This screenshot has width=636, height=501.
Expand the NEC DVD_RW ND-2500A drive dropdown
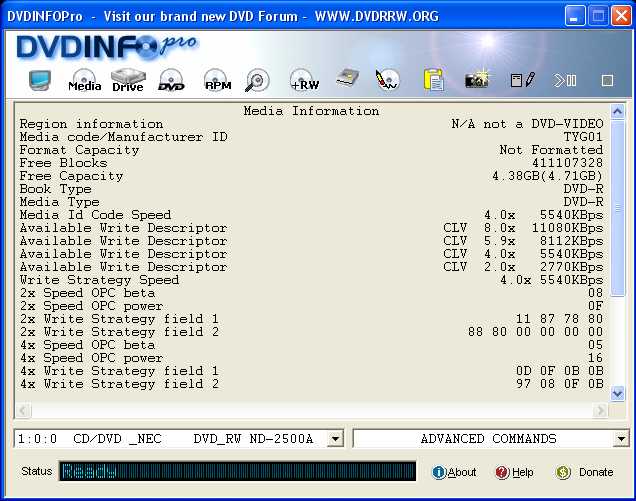coord(336,439)
